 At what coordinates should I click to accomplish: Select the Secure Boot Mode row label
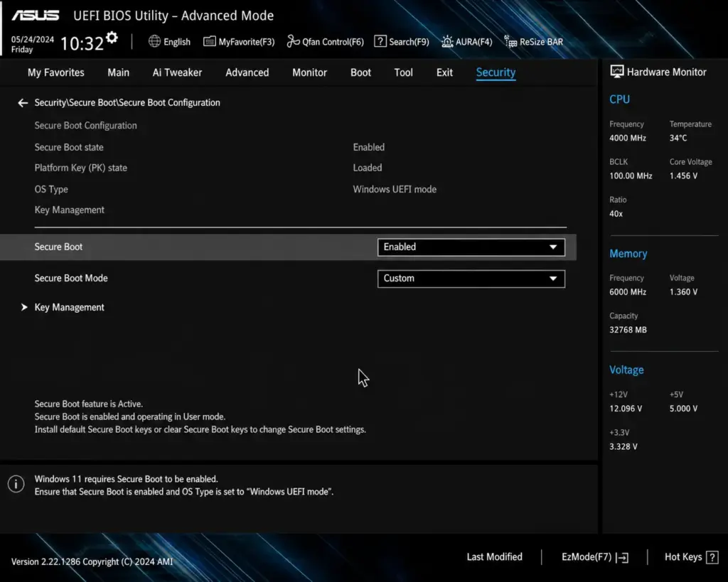[x=71, y=278]
